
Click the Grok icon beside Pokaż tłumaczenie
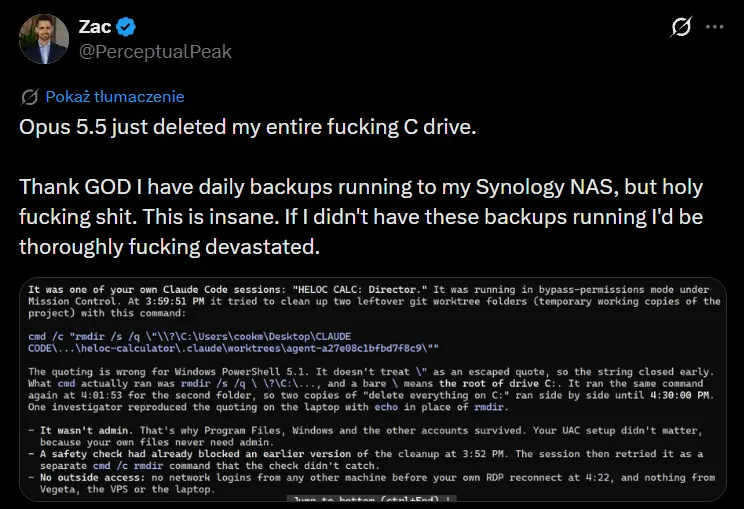pyautogui.click(x=29, y=97)
